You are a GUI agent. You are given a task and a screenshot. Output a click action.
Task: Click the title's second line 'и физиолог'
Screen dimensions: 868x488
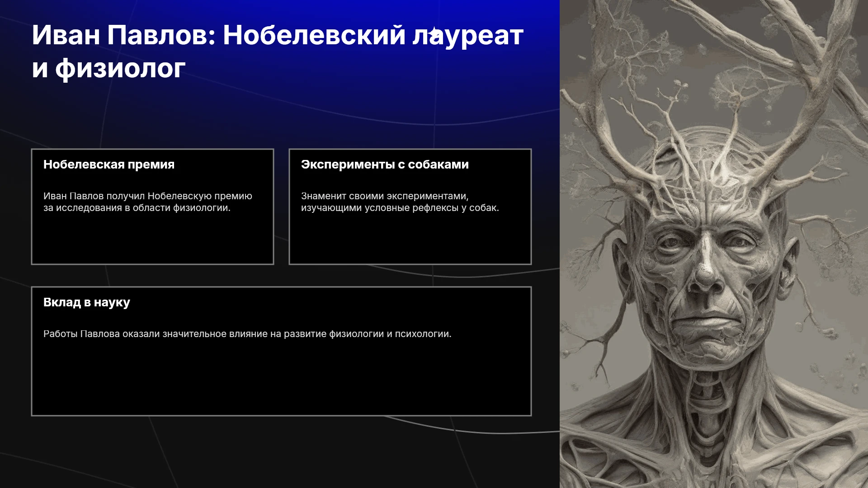point(108,68)
